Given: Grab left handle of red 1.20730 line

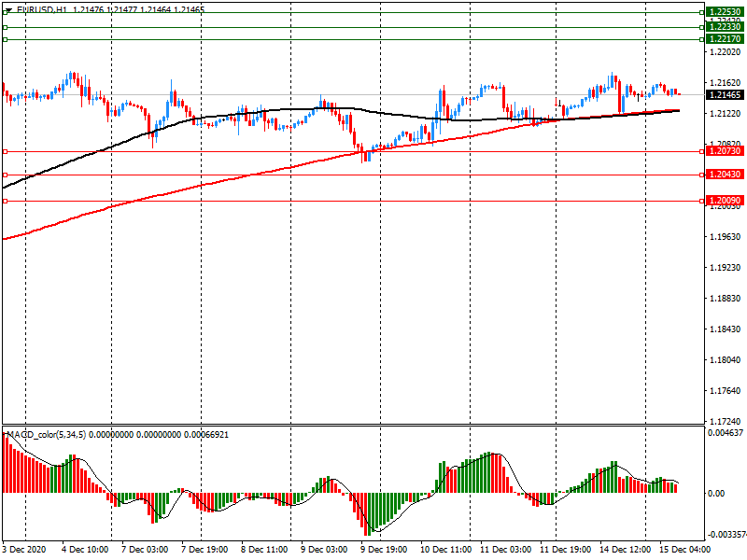Looking at the screenshot, I should [x=5, y=151].
